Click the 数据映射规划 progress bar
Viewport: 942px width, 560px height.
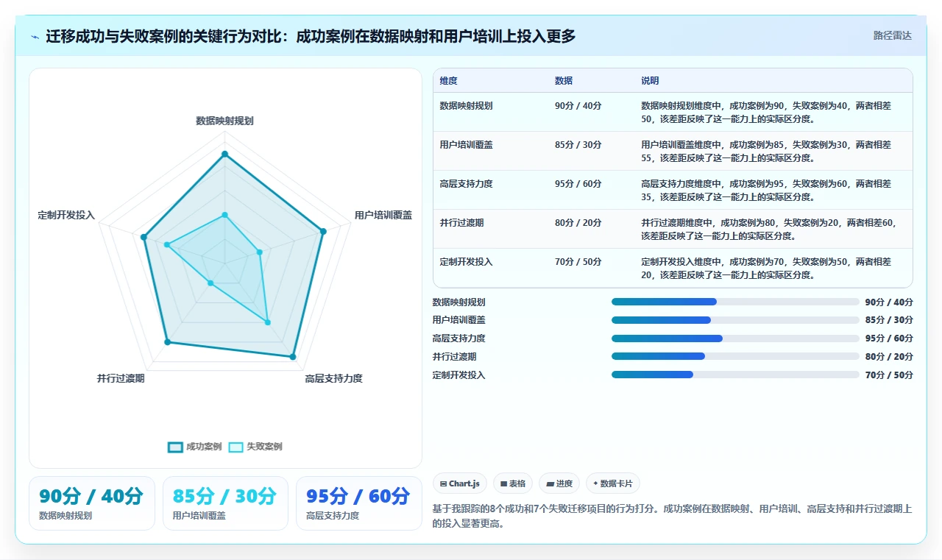[x=735, y=302]
